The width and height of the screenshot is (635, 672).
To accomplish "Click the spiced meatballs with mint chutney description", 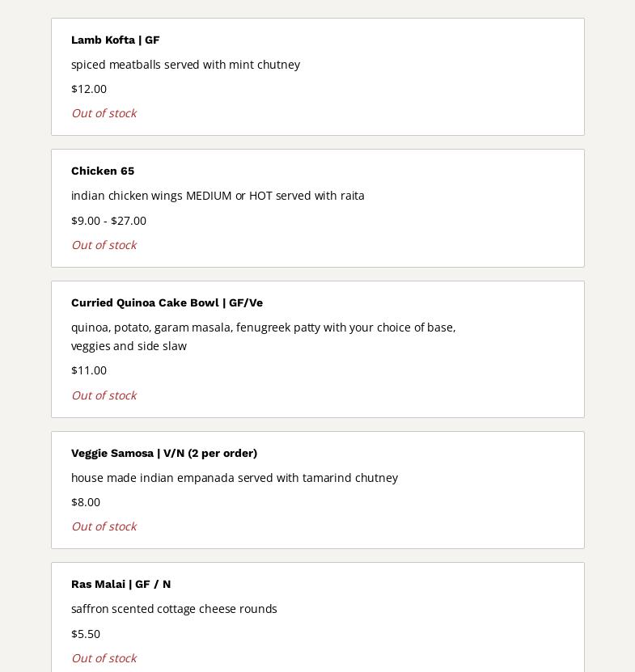I will (x=185, y=64).
